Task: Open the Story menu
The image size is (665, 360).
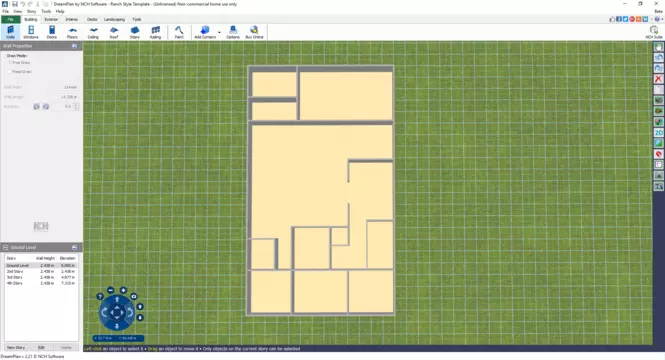Action: (x=32, y=11)
